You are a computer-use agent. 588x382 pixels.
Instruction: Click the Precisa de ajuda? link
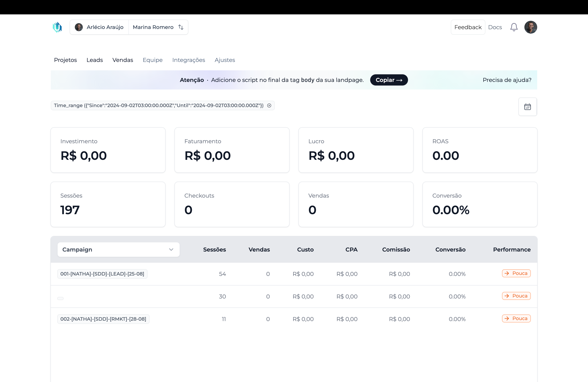[x=507, y=80]
